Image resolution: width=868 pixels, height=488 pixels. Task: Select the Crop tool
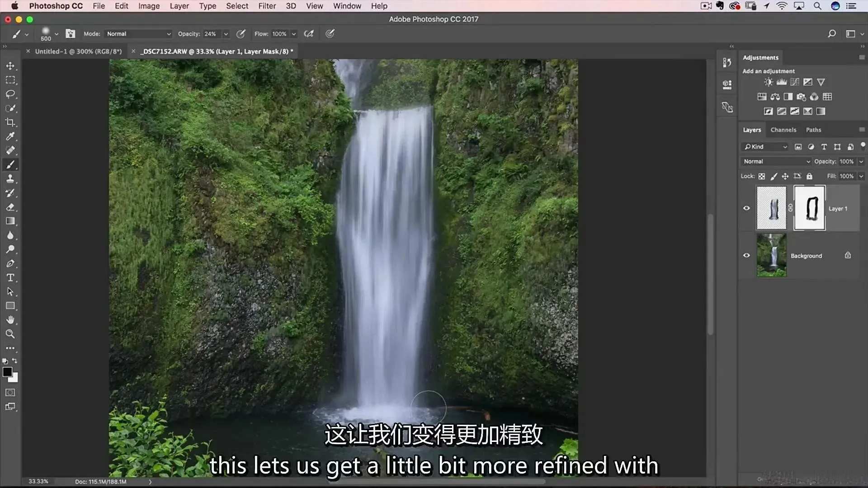[10, 122]
